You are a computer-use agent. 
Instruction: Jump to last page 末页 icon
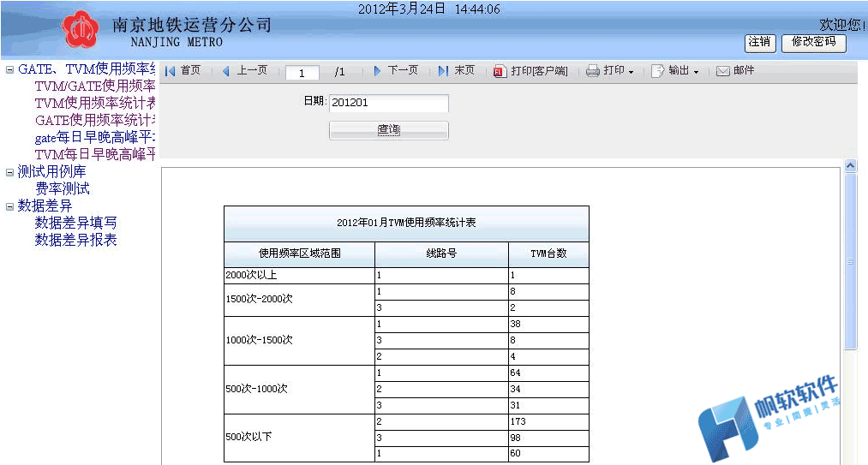point(443,71)
